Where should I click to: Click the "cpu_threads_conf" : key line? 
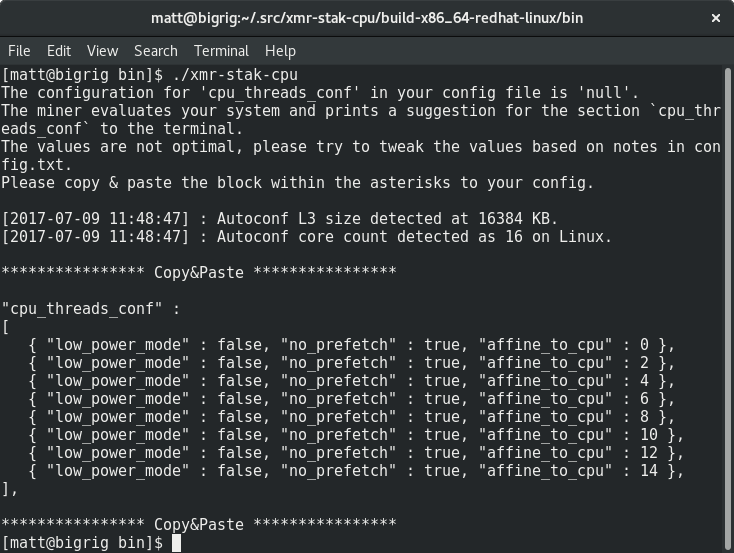91,309
